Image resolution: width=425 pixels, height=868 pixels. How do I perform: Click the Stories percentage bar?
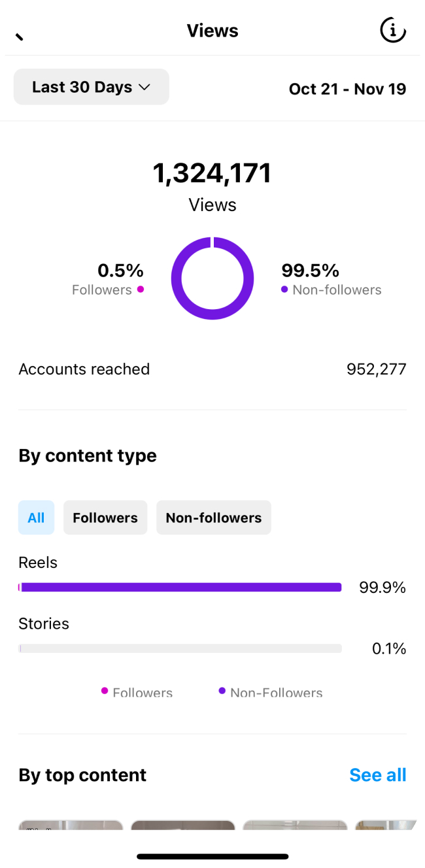tap(180, 648)
